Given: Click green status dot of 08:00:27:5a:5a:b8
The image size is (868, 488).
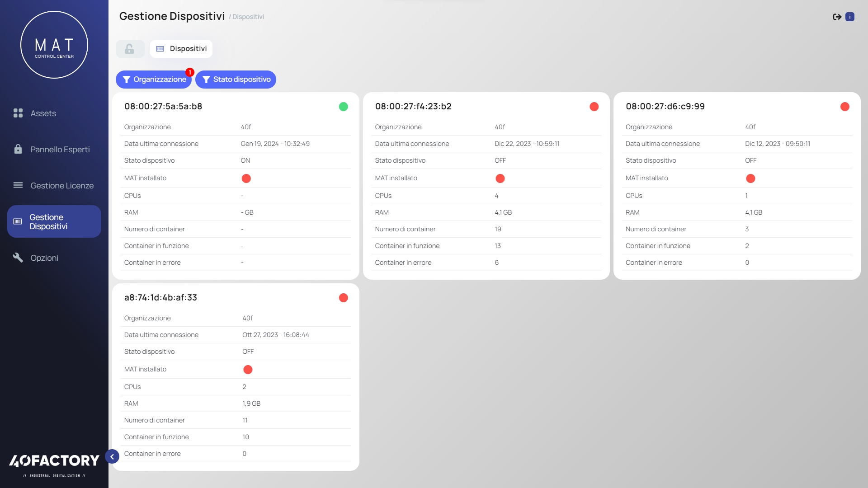Looking at the screenshot, I should [x=343, y=107].
